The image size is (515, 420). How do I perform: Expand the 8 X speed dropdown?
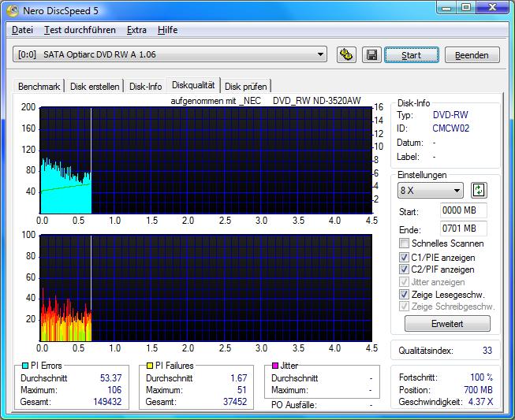431,191
